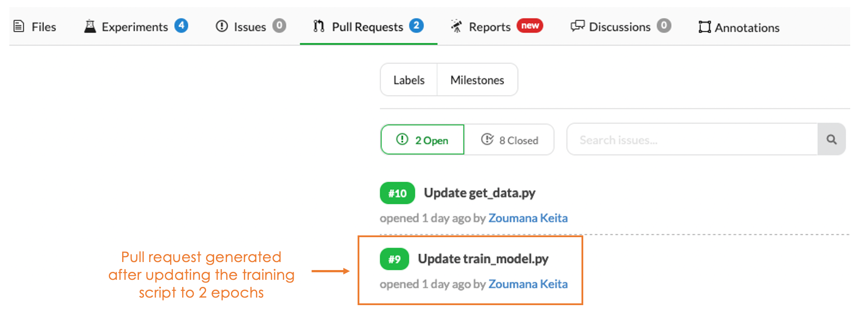The image size is (868, 334).
Task: Open the Experiments tab
Action: pos(135,27)
